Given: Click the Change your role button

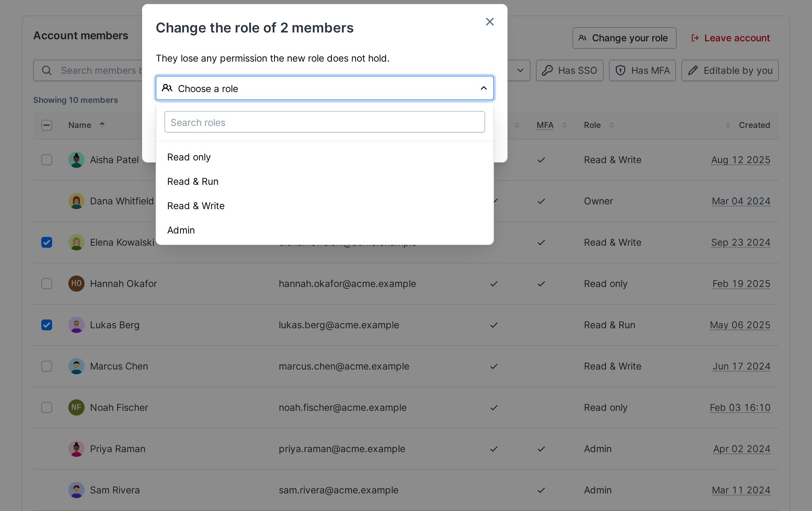Looking at the screenshot, I should (x=624, y=38).
